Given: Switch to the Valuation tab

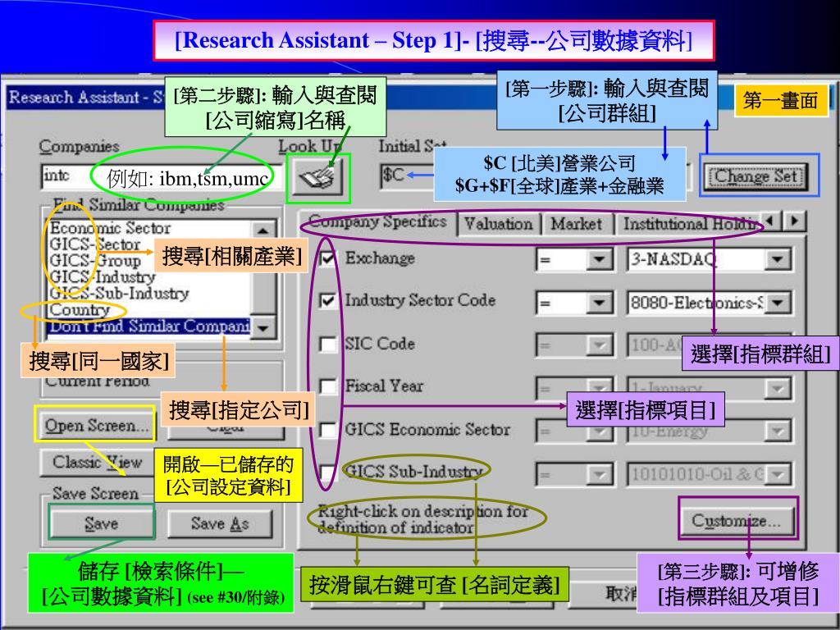Looking at the screenshot, I should [x=498, y=224].
